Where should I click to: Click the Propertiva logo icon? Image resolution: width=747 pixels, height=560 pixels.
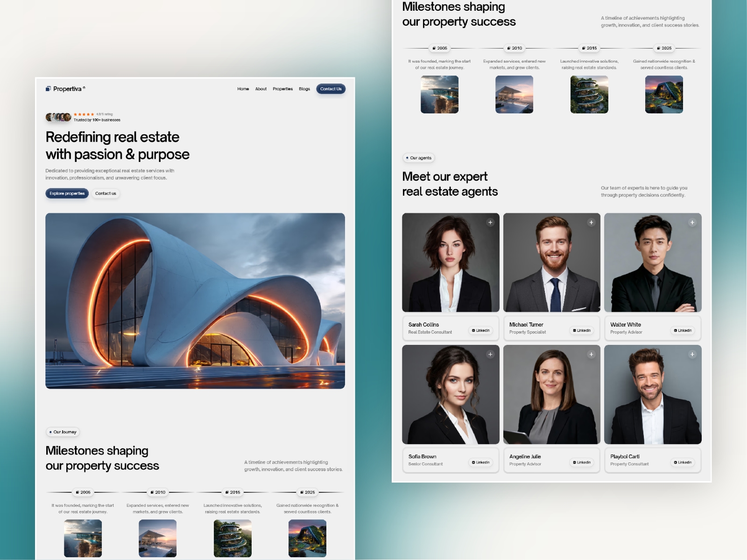[49, 89]
